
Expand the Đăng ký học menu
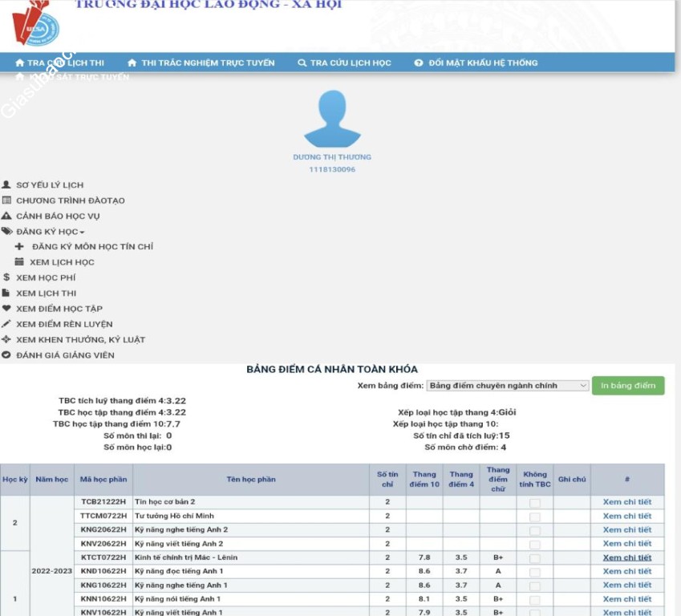tap(50, 232)
